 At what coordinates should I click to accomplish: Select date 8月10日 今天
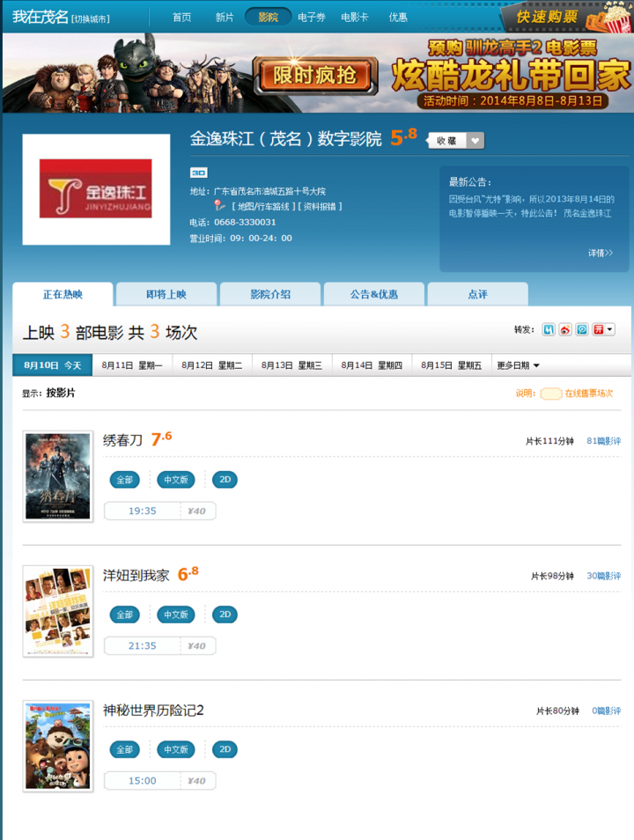[x=53, y=365]
